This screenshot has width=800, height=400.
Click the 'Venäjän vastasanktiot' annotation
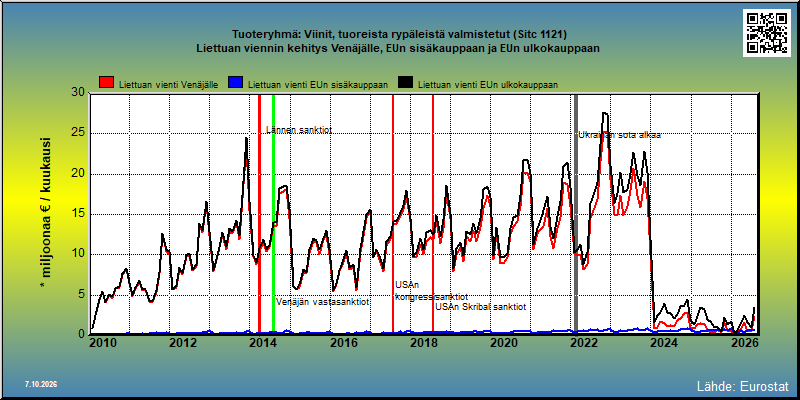pos(323,302)
